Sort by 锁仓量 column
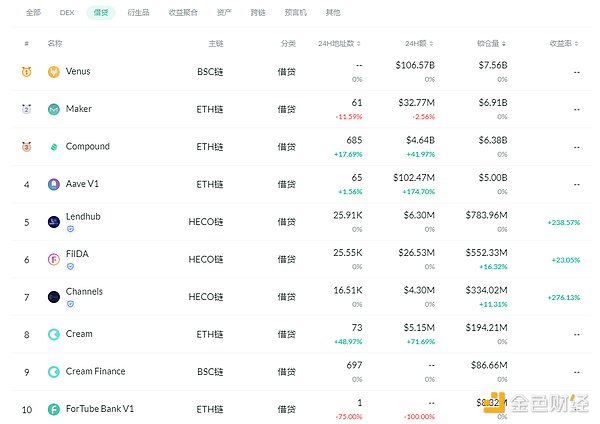 tap(490, 44)
